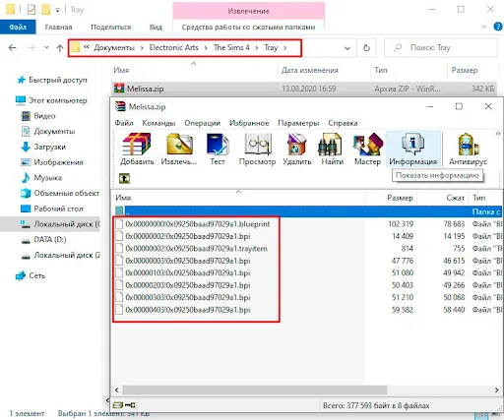Image resolution: width=504 pixels, height=420 pixels.
Task: Click the Поиск: Tray search field
Action: pos(441,48)
